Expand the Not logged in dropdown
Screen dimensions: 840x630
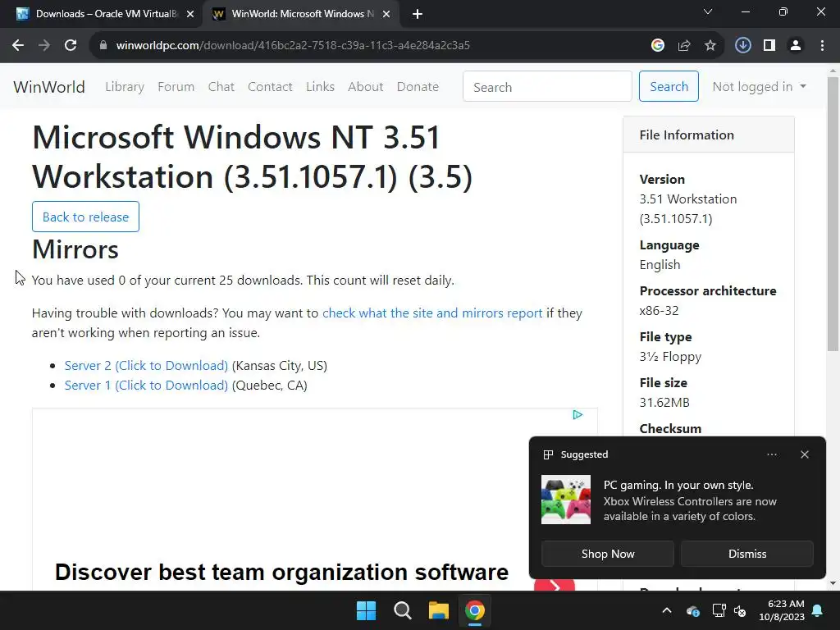click(x=759, y=87)
